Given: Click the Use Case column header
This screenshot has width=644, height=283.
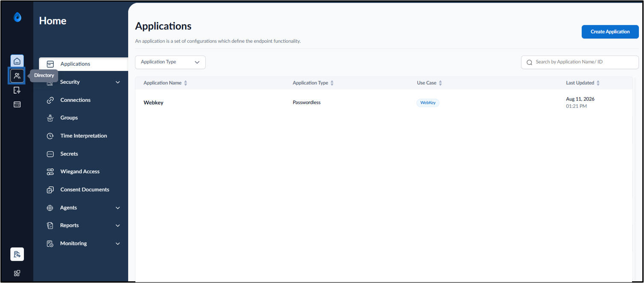Looking at the screenshot, I should (x=427, y=83).
